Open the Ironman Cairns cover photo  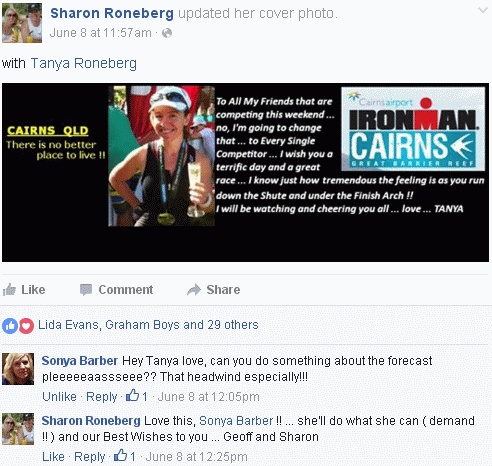[245, 172]
